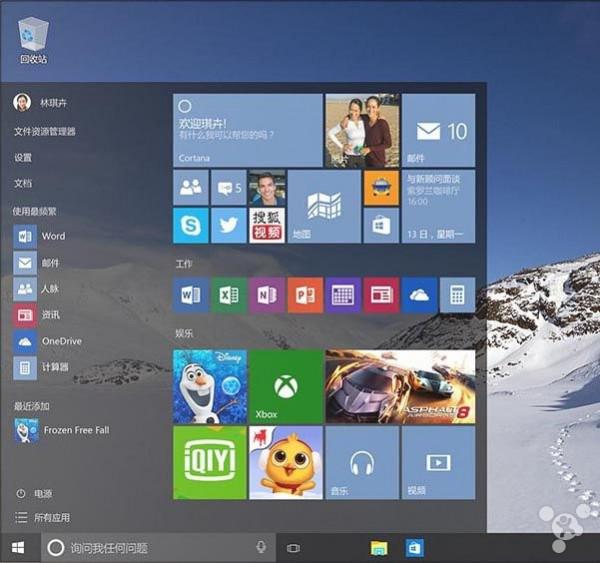Launch the Twitter tile

(229, 225)
